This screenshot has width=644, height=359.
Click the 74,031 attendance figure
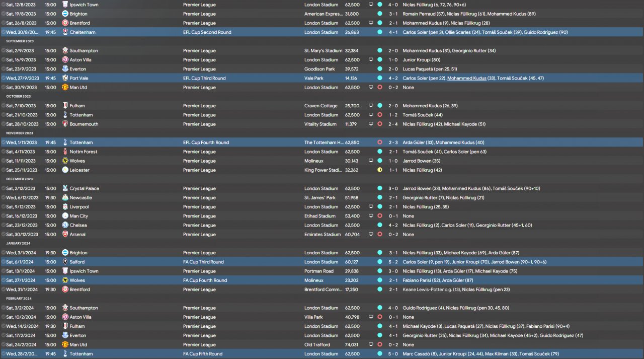click(352, 345)
